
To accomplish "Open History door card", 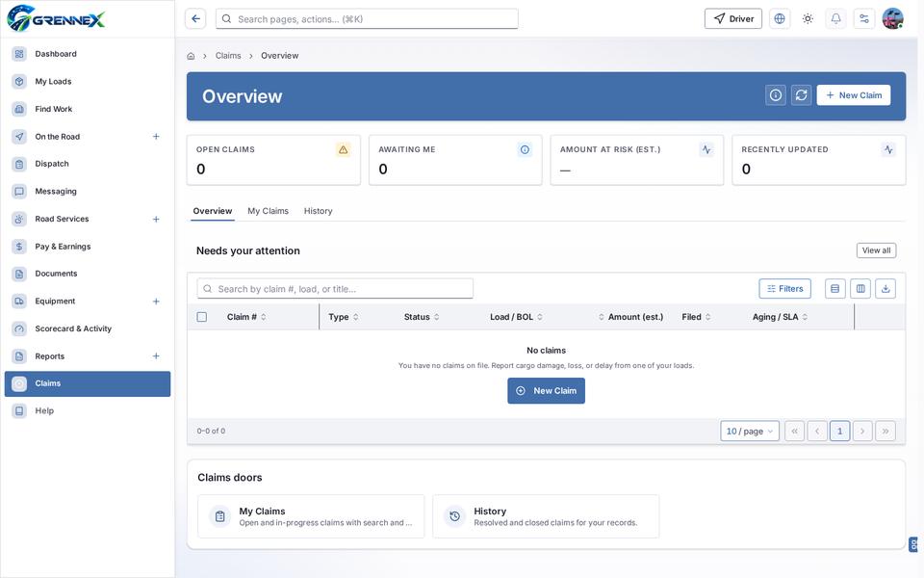I will [x=546, y=516].
